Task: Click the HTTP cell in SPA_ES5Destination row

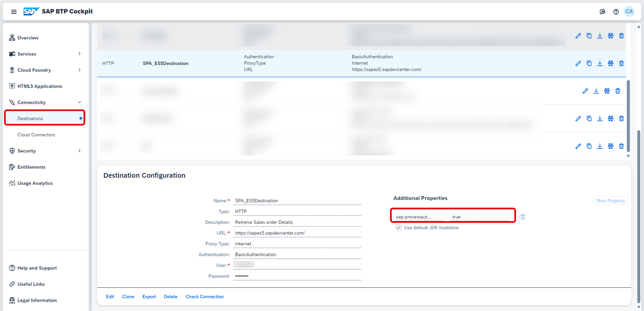Action: tap(108, 63)
